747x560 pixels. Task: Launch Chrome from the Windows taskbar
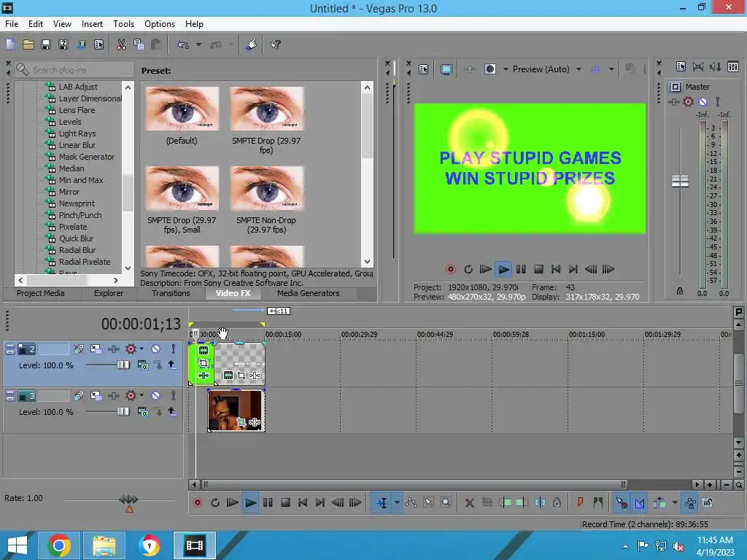pos(60,545)
